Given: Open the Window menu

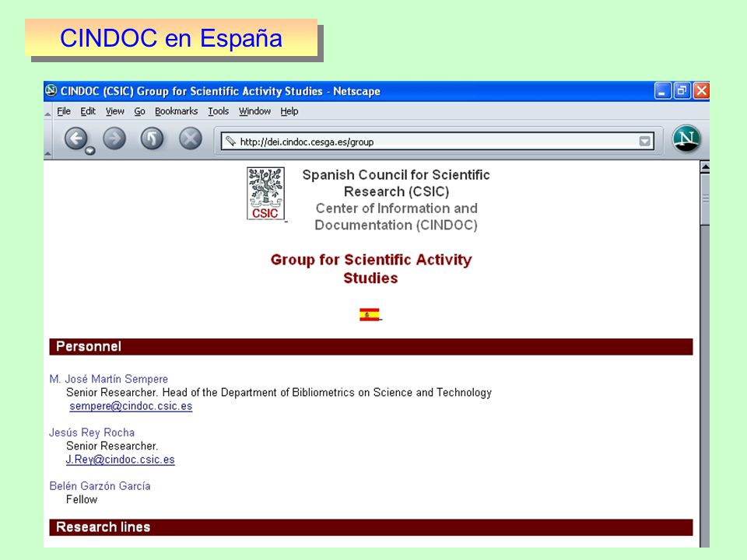Looking at the screenshot, I should click(x=255, y=111).
